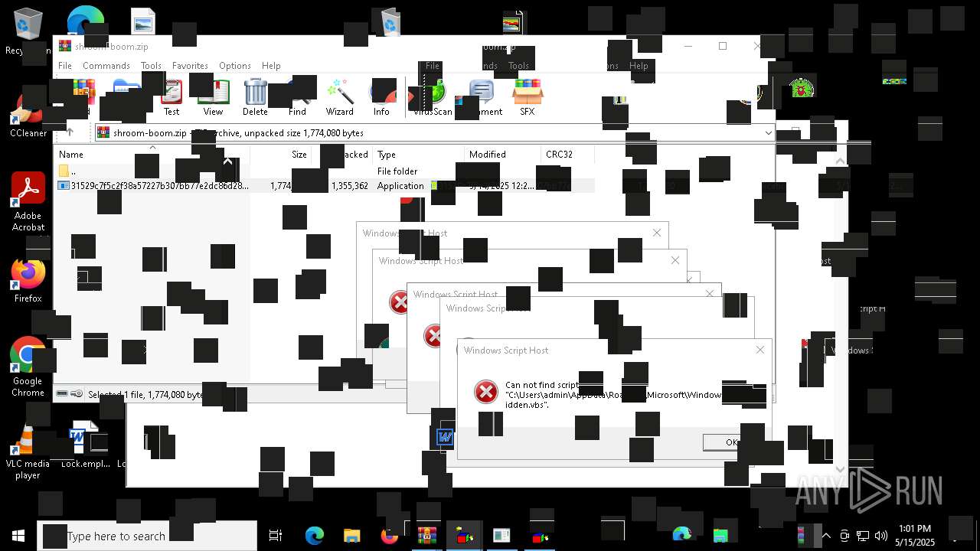Click the Type here to search box
The image size is (980, 551).
coord(147,536)
